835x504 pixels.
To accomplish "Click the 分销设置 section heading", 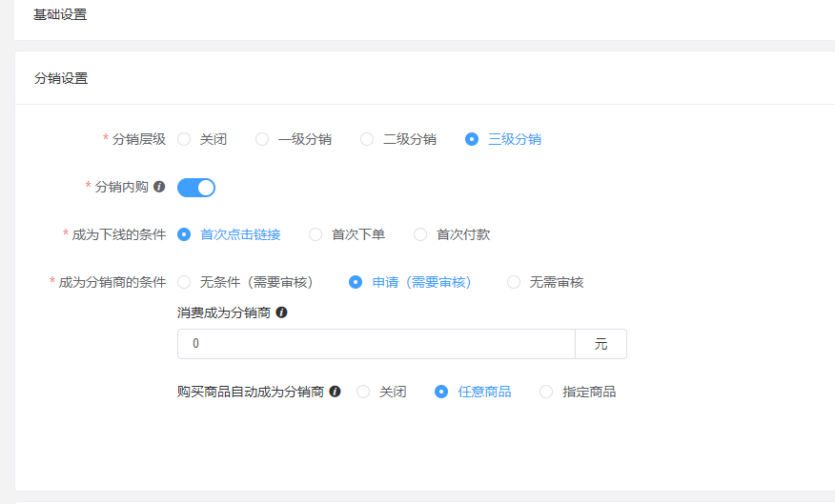I will pyautogui.click(x=61, y=78).
